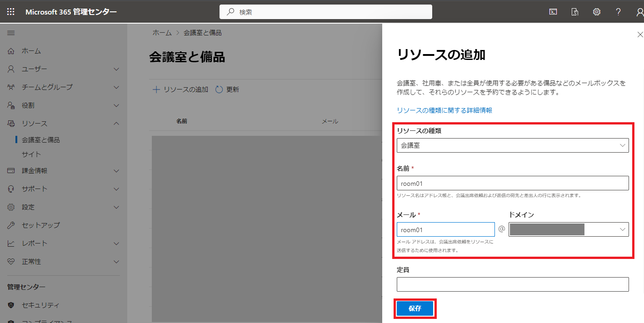Open リソースの種類に関する詳細情報 link

point(444,110)
